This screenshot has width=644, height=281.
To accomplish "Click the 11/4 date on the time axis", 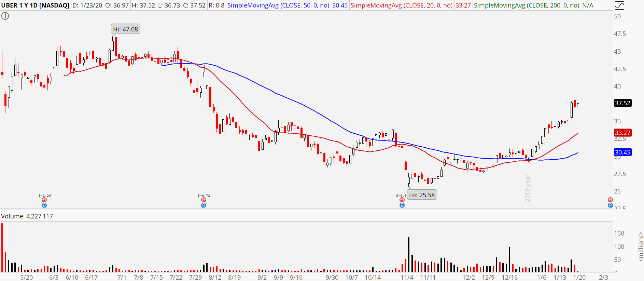I will click(x=407, y=278).
